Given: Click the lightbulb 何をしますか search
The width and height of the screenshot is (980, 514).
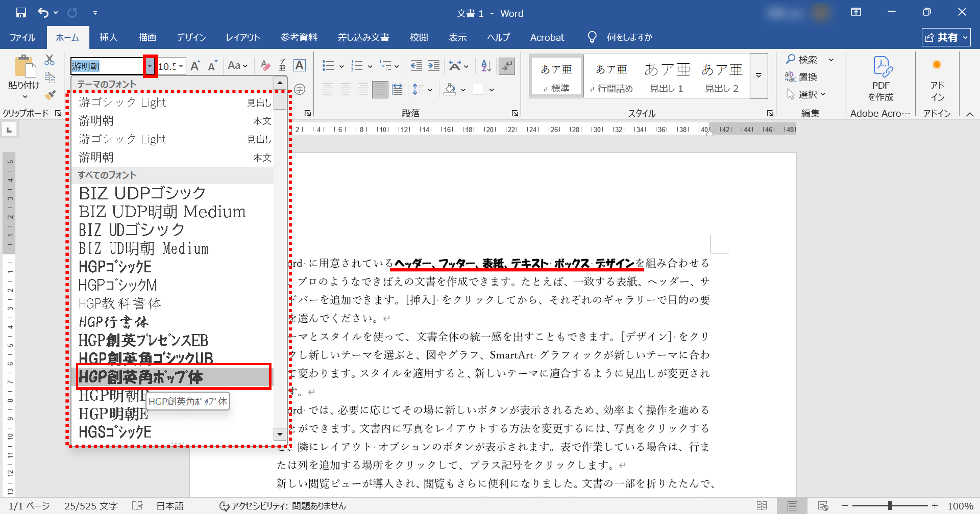Looking at the screenshot, I should (620, 37).
